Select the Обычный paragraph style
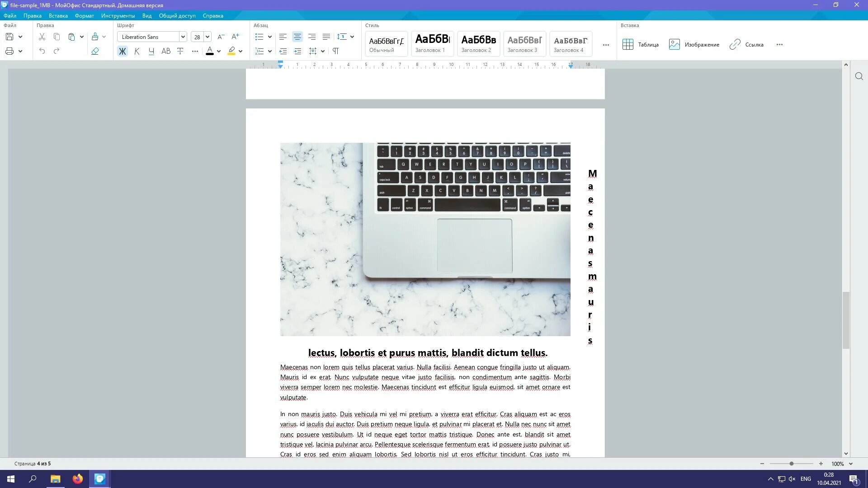 (x=386, y=43)
